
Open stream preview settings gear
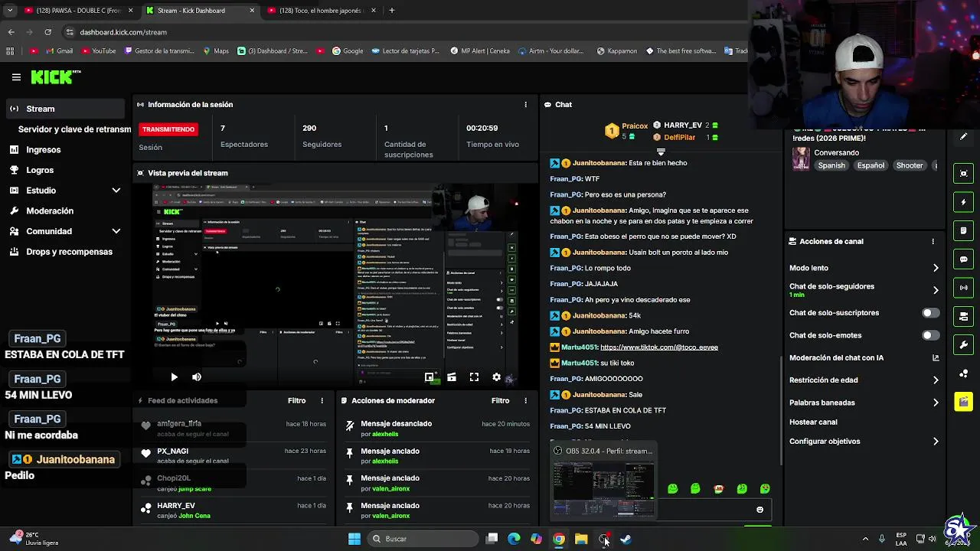496,377
